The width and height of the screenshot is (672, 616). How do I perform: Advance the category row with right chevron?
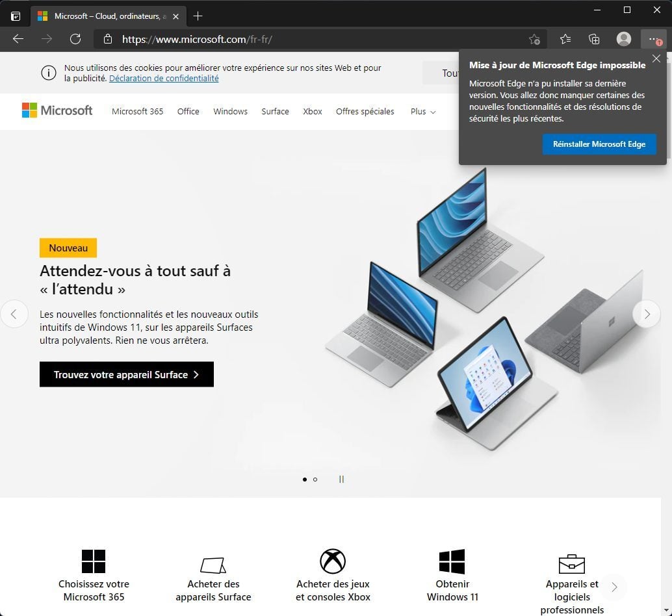click(614, 587)
